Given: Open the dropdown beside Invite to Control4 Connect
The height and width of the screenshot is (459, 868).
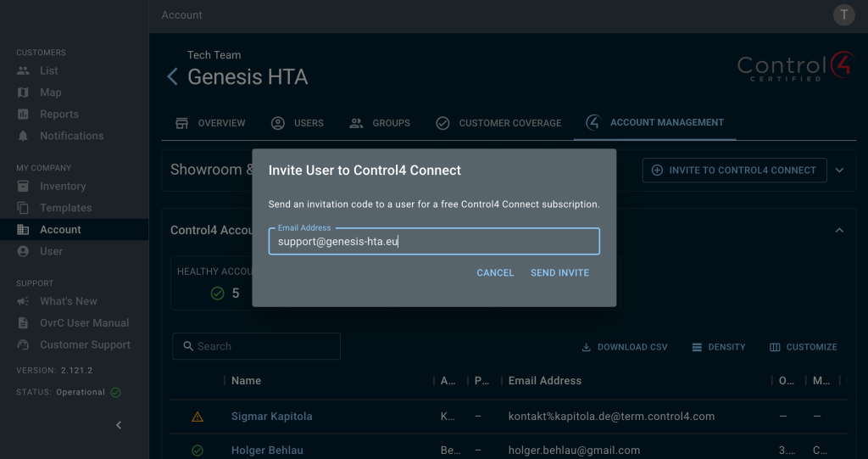Looking at the screenshot, I should tap(839, 171).
